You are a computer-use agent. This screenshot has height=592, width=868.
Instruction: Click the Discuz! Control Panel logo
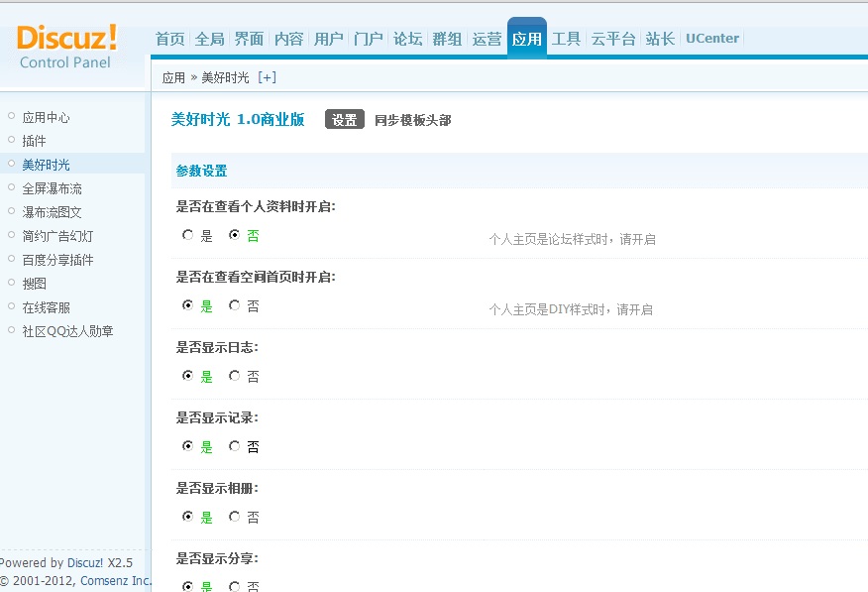point(66,47)
